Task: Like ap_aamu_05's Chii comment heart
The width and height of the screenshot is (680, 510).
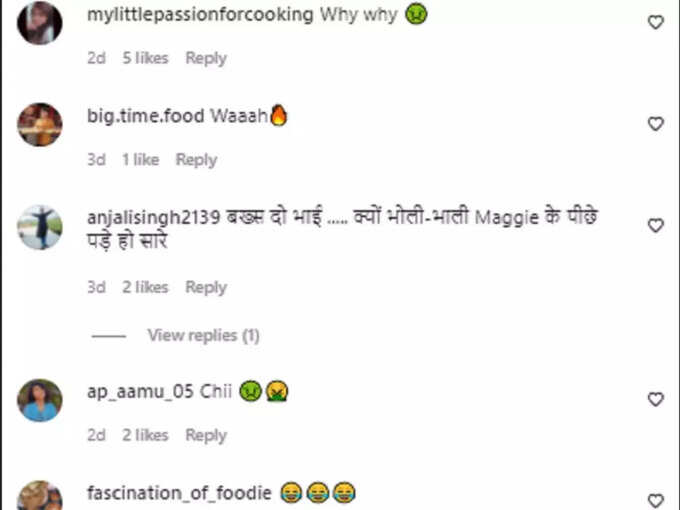Action: (x=656, y=399)
